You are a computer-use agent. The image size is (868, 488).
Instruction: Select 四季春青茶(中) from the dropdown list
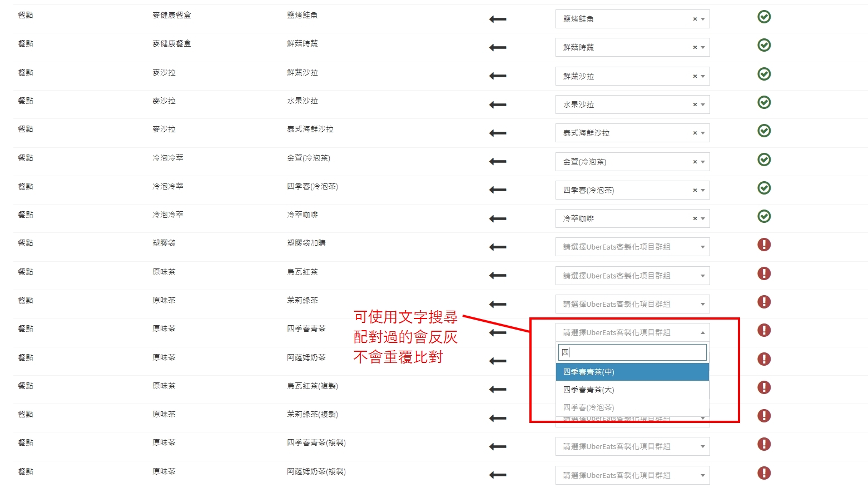point(632,372)
